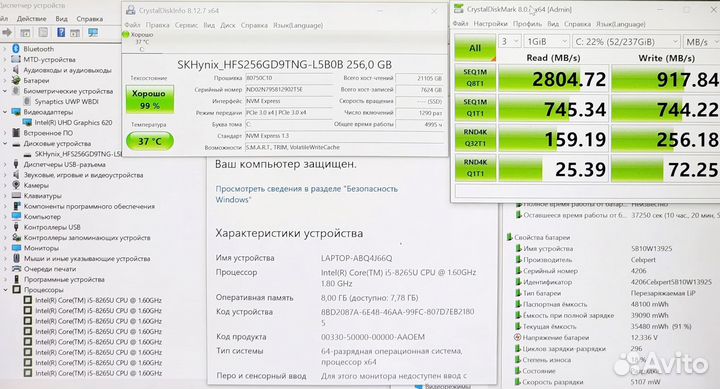Click the Напряжение батареи row icon

click(518, 338)
